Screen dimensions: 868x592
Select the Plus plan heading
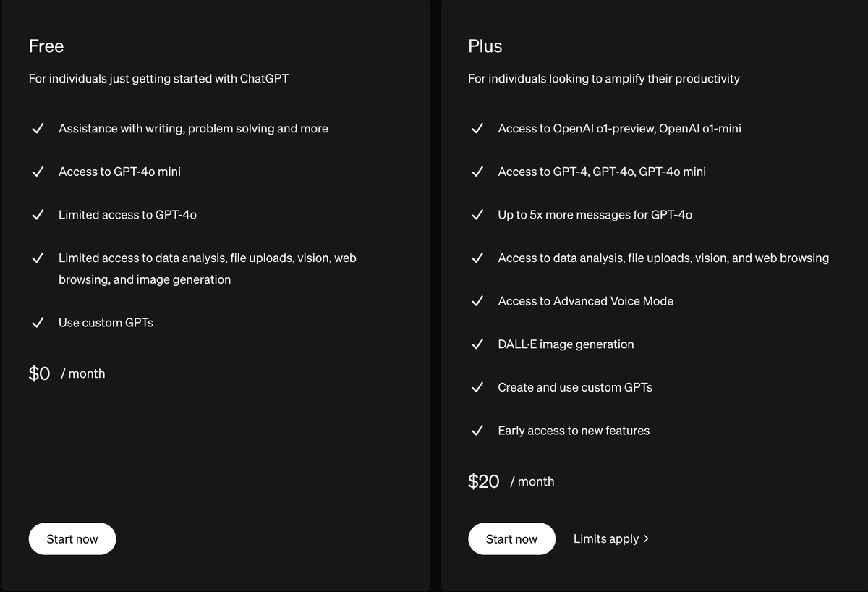485,46
